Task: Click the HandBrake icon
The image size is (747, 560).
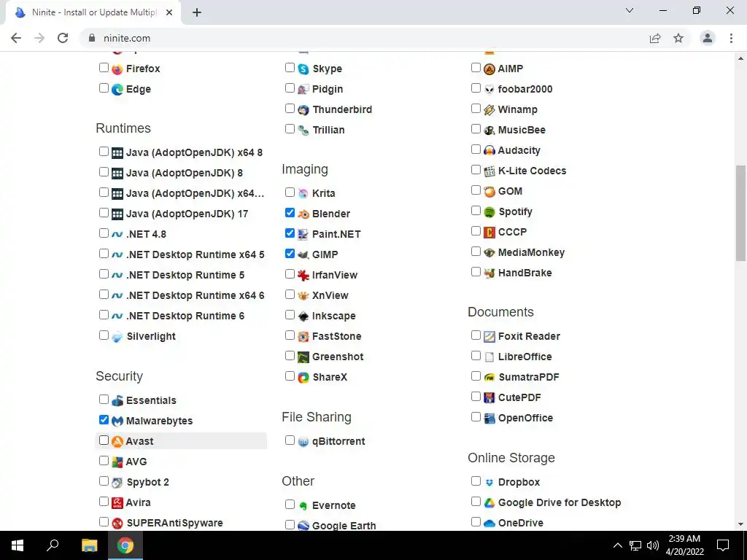Action: pos(489,273)
